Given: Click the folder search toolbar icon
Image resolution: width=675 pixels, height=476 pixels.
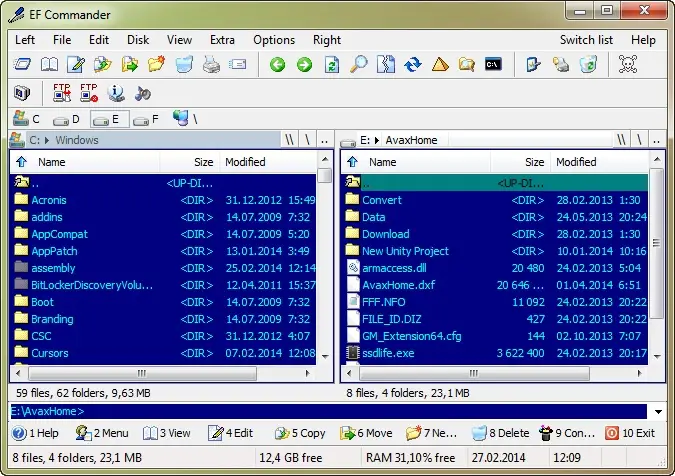Looking at the screenshot, I should [467, 65].
